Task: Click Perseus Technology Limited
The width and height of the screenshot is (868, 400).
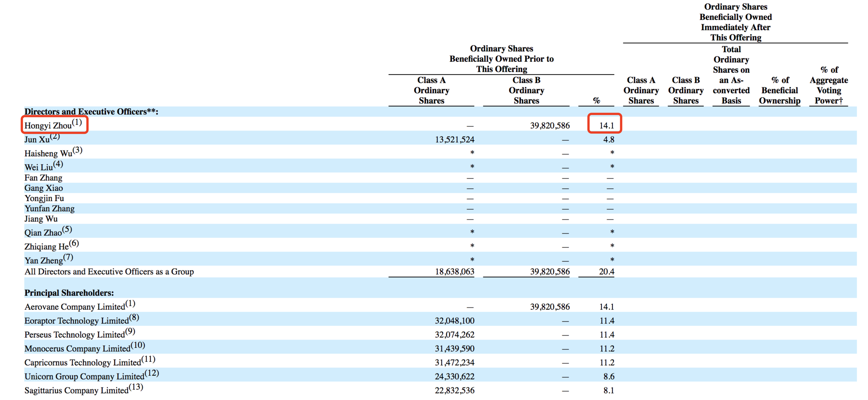Action: pos(75,335)
